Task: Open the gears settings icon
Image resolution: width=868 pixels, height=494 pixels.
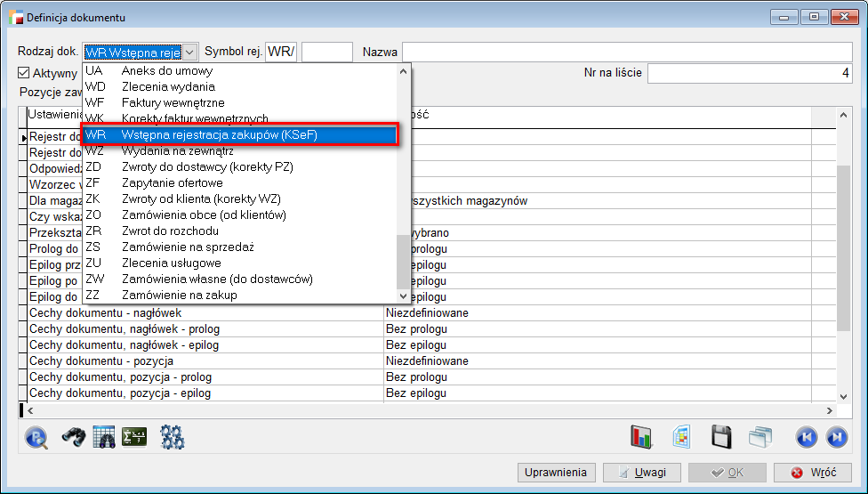Action: tap(172, 436)
